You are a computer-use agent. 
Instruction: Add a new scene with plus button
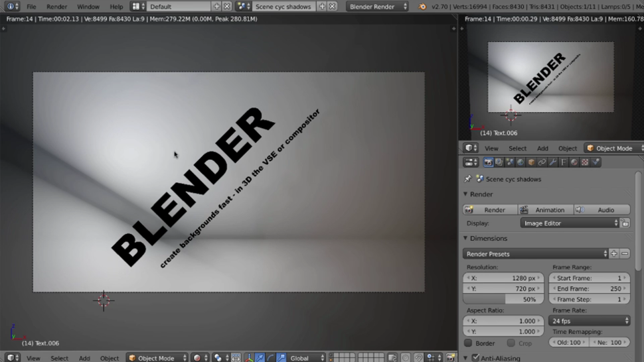coord(322,7)
